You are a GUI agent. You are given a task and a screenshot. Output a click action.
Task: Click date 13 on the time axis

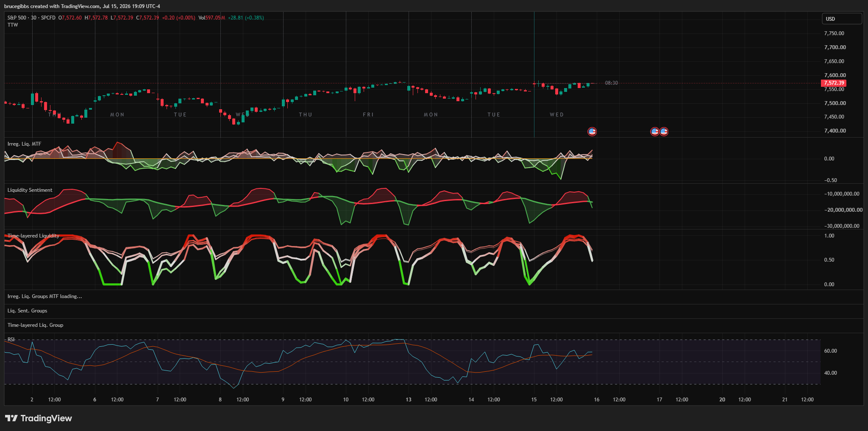point(409,400)
